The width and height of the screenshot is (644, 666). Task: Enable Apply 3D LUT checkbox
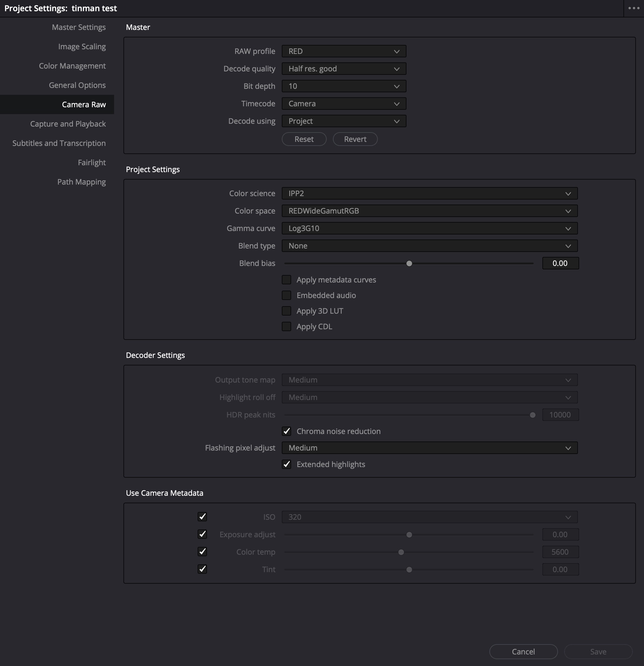286,311
